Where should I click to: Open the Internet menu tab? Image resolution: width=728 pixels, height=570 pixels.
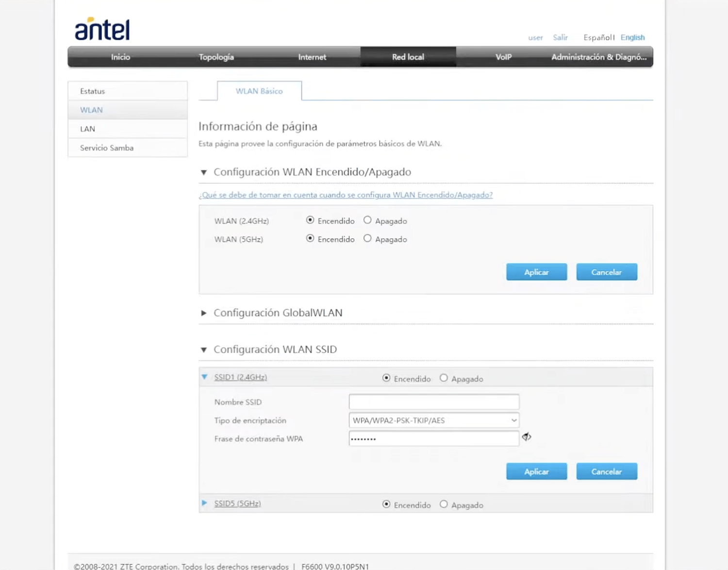312,57
